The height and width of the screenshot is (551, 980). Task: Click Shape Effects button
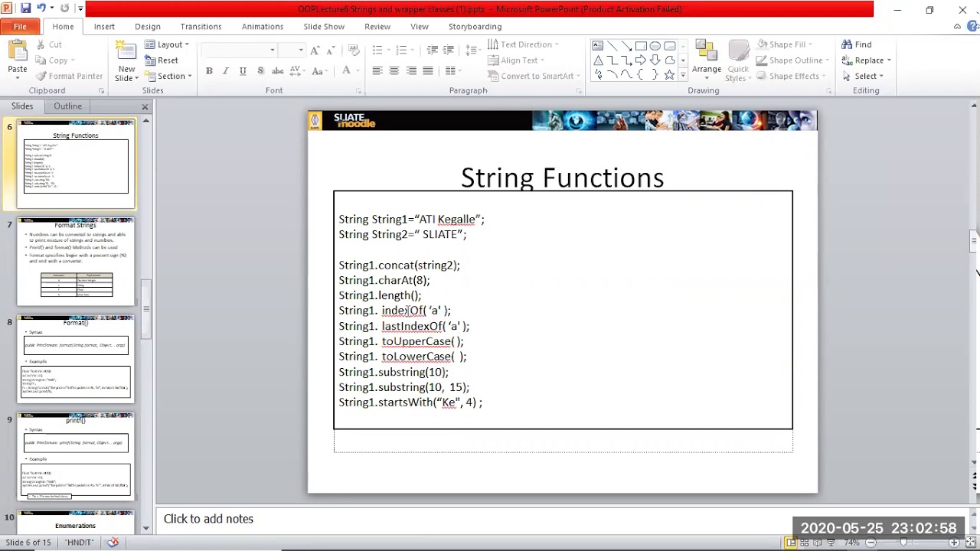click(791, 76)
